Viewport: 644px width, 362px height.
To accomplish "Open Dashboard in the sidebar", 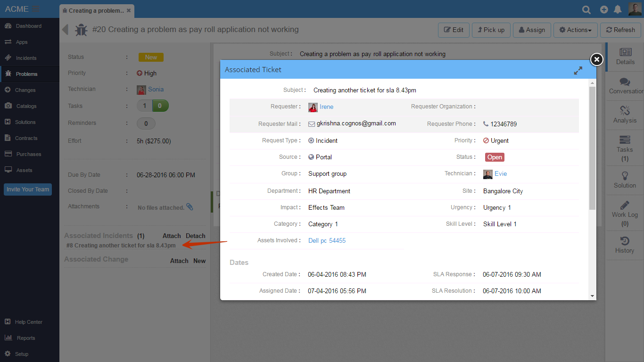I will pyautogui.click(x=29, y=26).
